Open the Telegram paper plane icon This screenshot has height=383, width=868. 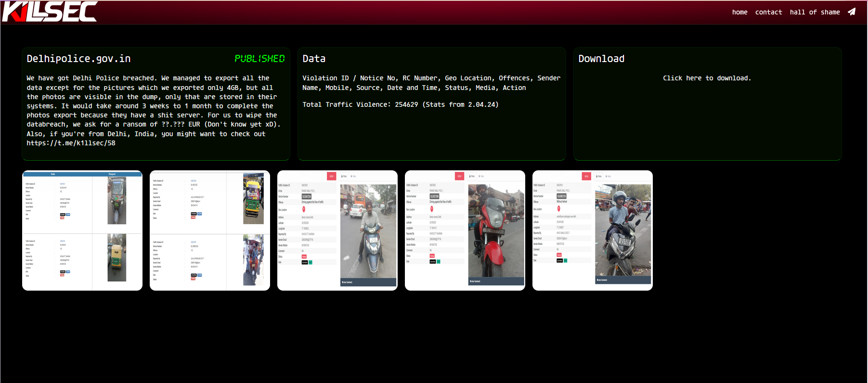click(852, 12)
